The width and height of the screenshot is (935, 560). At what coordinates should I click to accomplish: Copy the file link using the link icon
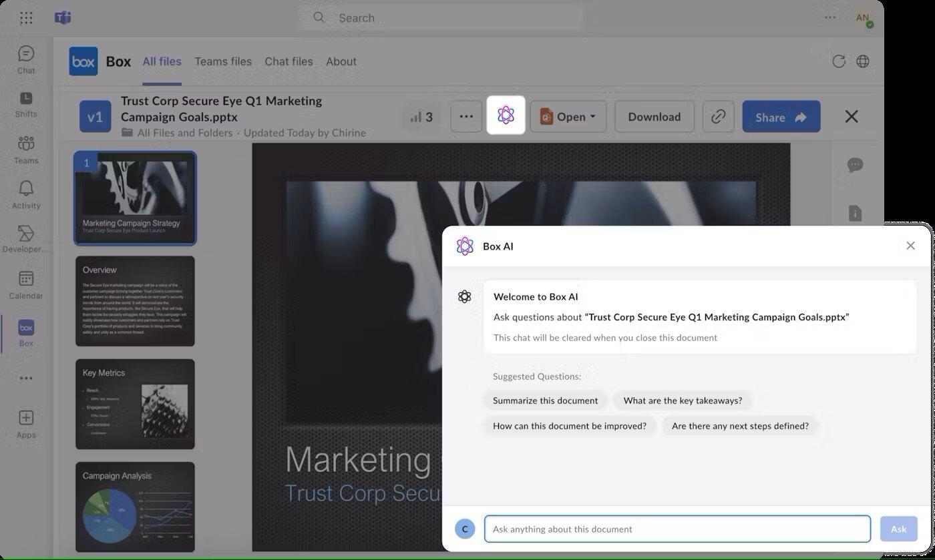[718, 116]
